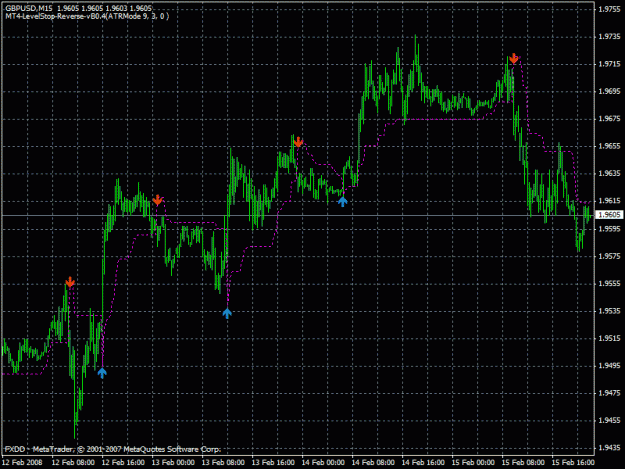Click the 1.9475 price scale label
This screenshot has height=469, width=625.
(609, 393)
